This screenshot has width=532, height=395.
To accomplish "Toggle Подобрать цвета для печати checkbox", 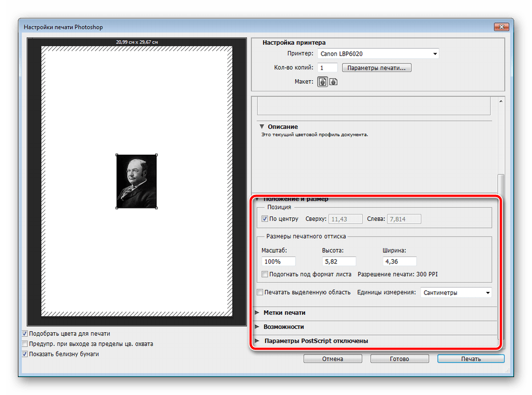I will (x=25, y=333).
